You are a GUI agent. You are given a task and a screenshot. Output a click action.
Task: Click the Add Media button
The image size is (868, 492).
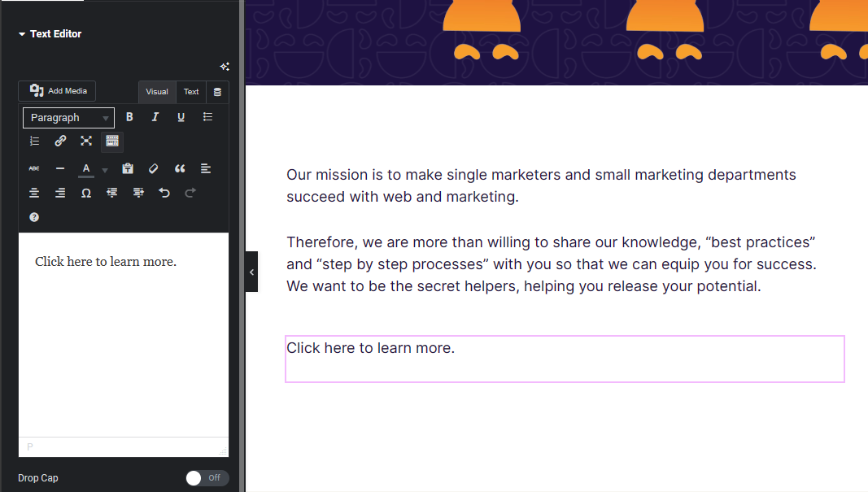pos(56,90)
